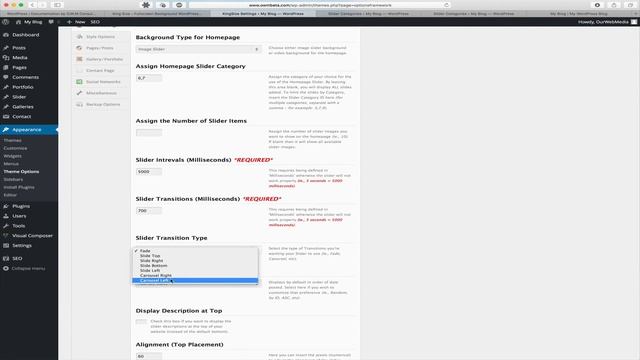Choose Slide Top transition option
This screenshot has height=360, width=640.
pyautogui.click(x=195, y=256)
